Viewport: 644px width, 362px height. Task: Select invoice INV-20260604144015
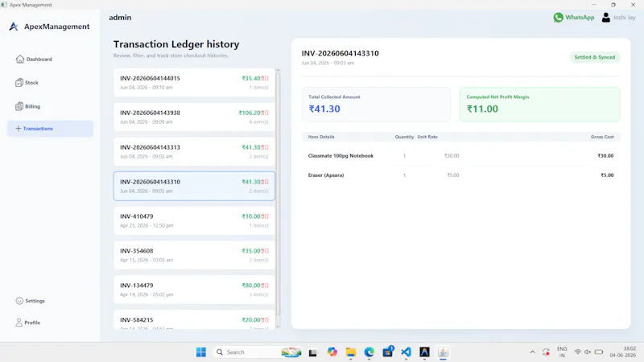[194, 83]
